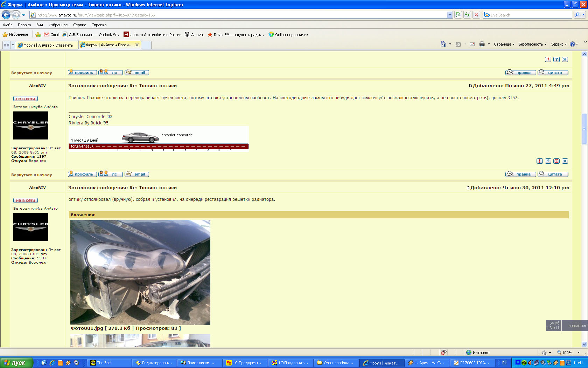The height and width of the screenshot is (368, 588).
Task: Click the Print icon in command bar
Action: [482, 44]
